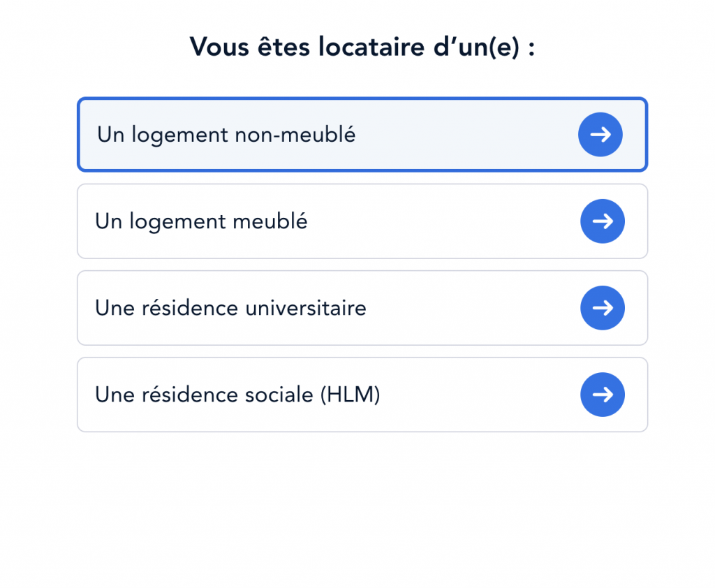Click the arrow icon for Un logement non-meublé
The height and width of the screenshot is (588, 715).
(x=600, y=134)
